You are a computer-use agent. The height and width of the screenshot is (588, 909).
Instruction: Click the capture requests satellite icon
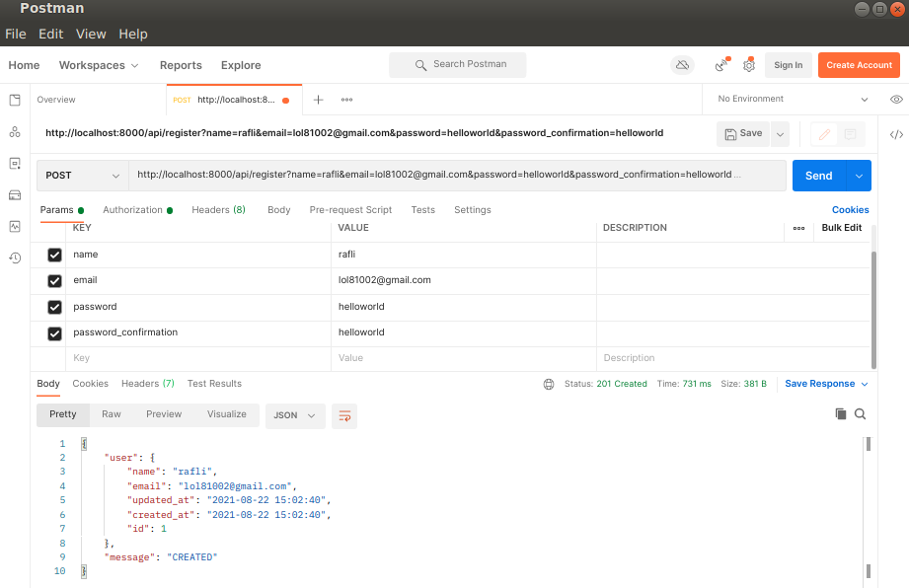point(720,64)
